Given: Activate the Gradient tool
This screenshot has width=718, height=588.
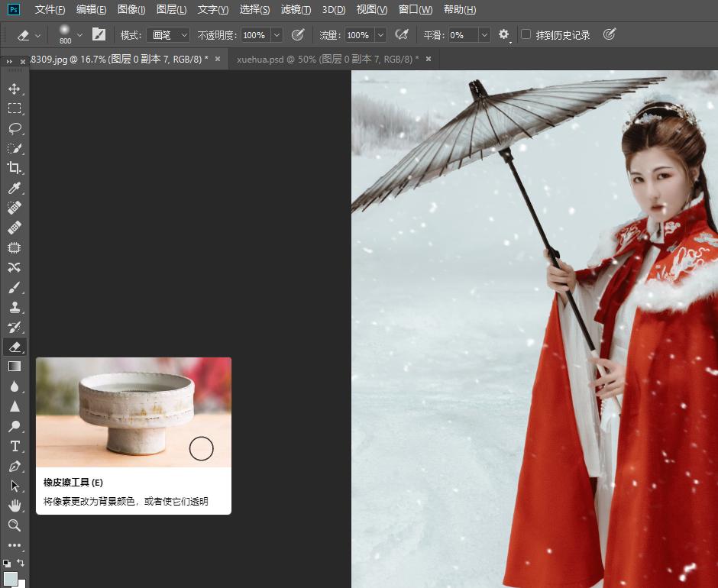Looking at the screenshot, I should [14, 367].
